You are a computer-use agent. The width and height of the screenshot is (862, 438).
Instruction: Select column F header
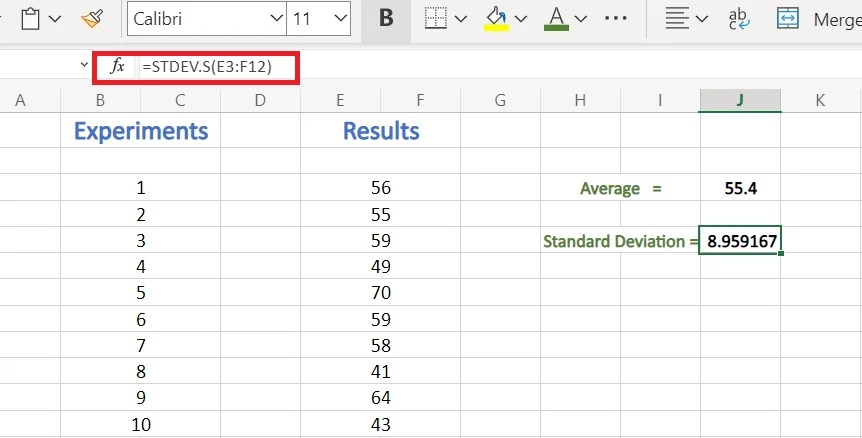421,100
